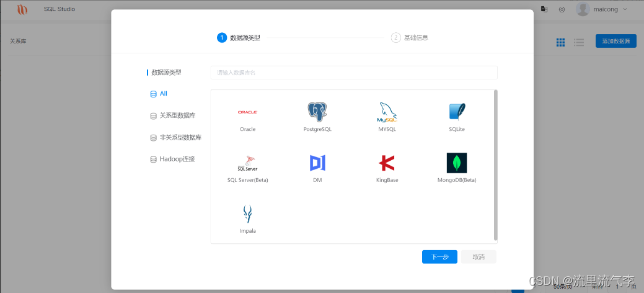Click the database icon beside All
The width and height of the screenshot is (644, 293).
153,94
